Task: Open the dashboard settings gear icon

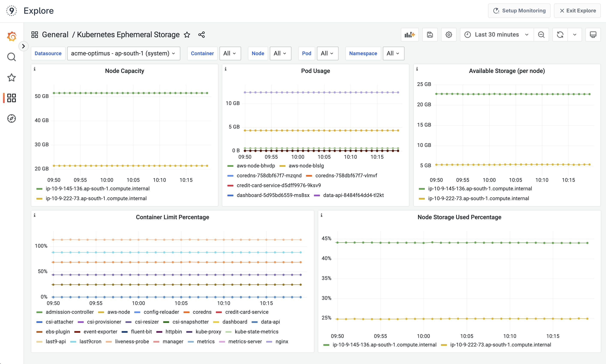Action: 449,34
